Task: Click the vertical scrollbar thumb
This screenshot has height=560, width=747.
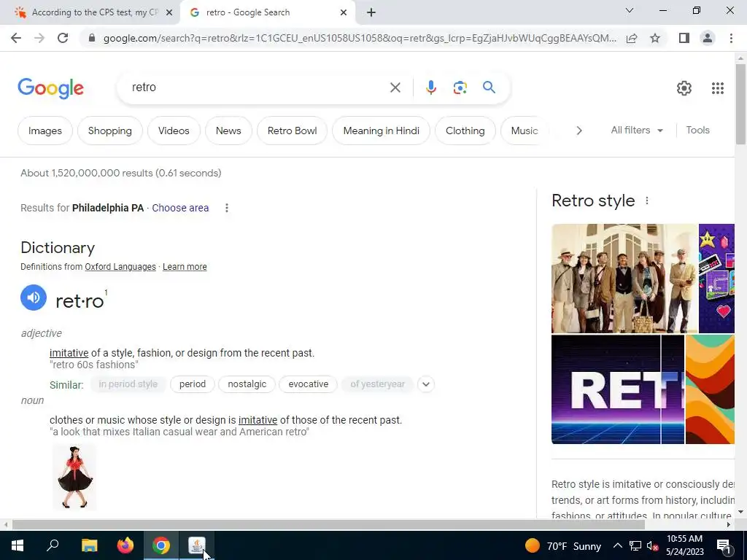Action: pos(740,104)
